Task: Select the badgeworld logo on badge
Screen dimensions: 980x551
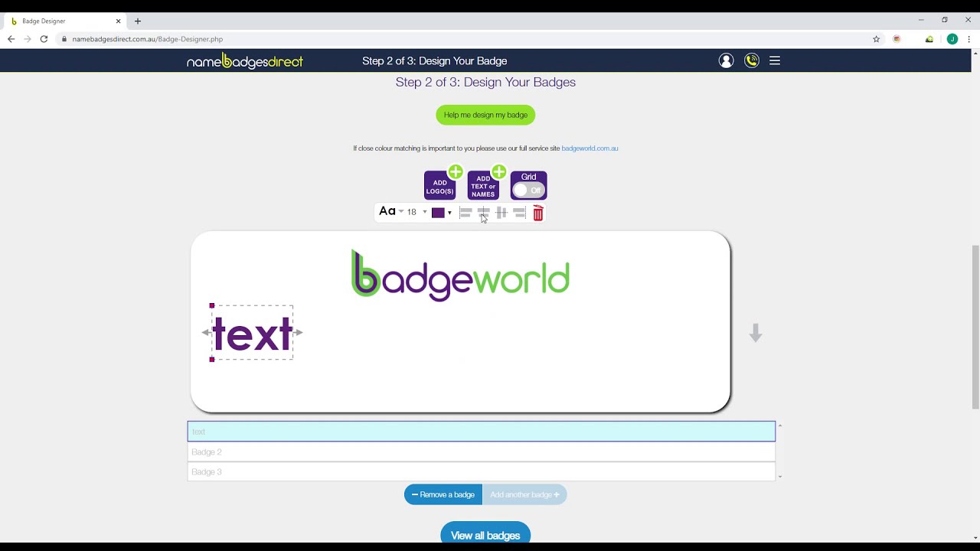Action: coord(460,275)
